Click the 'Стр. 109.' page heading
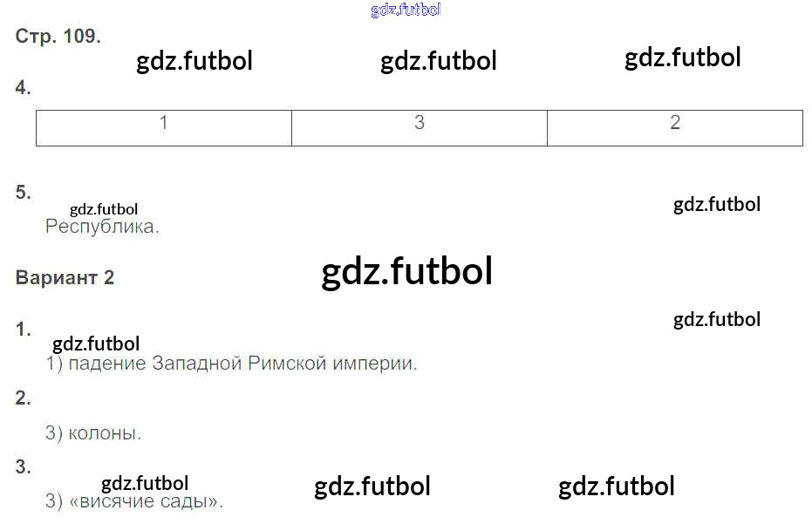Screen dimensions: 812x524 pos(58,37)
